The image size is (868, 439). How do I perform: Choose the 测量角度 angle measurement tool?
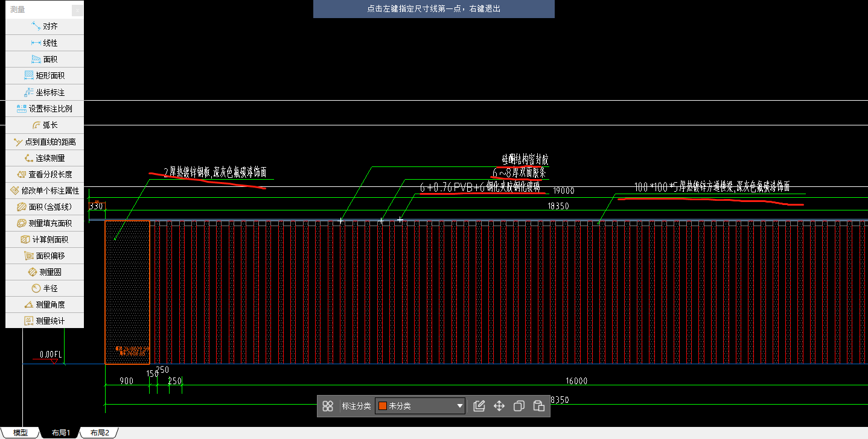click(44, 305)
